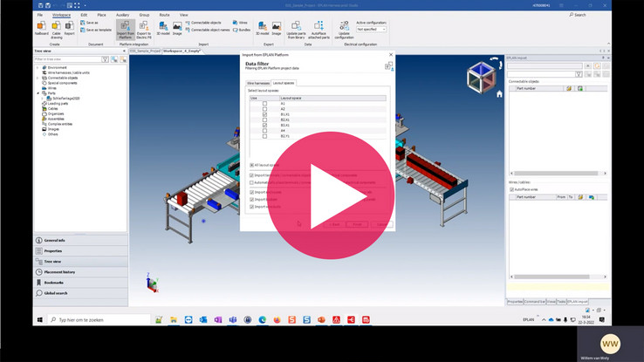The image size is (644, 362).
Task: Click Connectable objects in Import group
Action: 203,23
